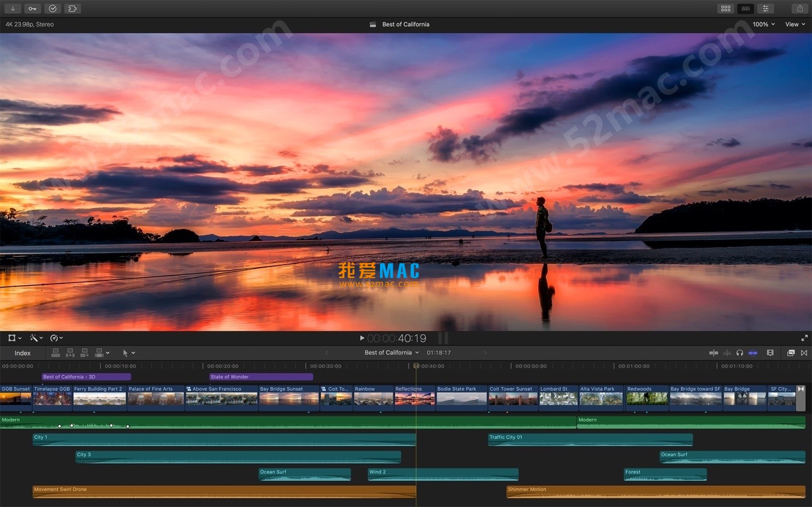Click the Share export icon
The image size is (812, 507).
tap(799, 8)
